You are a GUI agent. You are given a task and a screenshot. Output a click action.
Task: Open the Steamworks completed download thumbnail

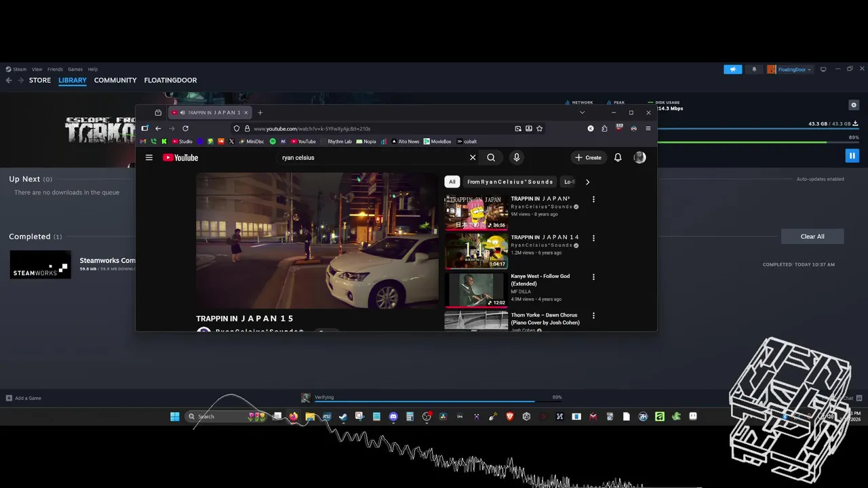(41, 264)
